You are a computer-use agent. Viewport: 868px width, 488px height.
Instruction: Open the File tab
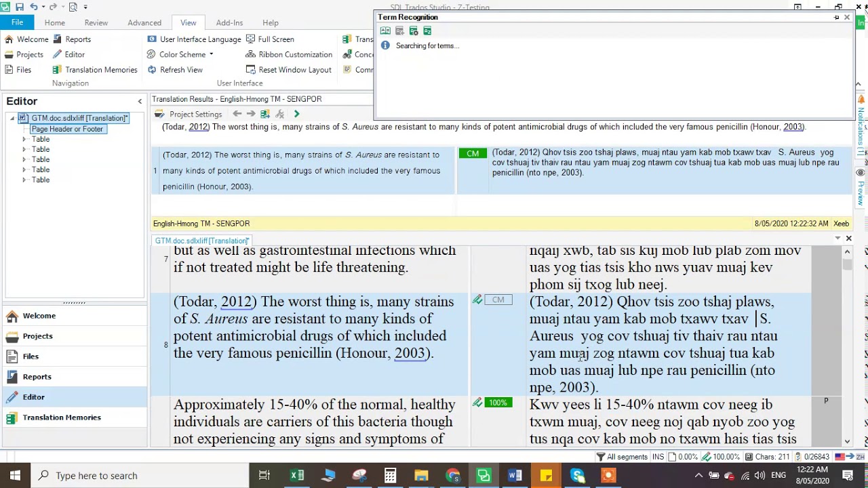[17, 22]
